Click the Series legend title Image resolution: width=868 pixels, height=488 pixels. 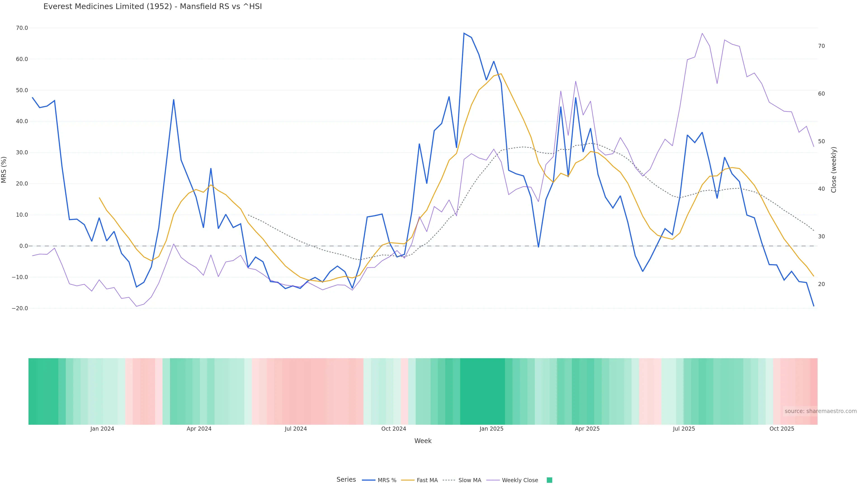(x=346, y=480)
